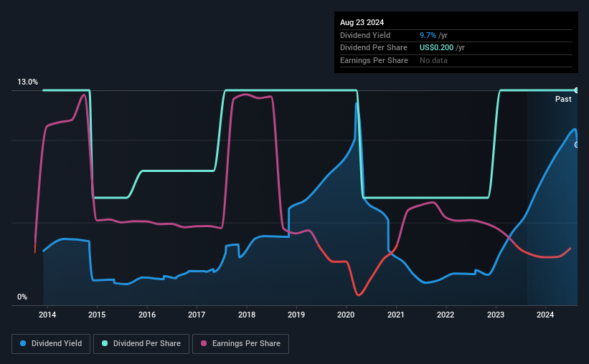589x364 pixels.
Task: Click the Earnings Per Share No data text
Action: 433,60
